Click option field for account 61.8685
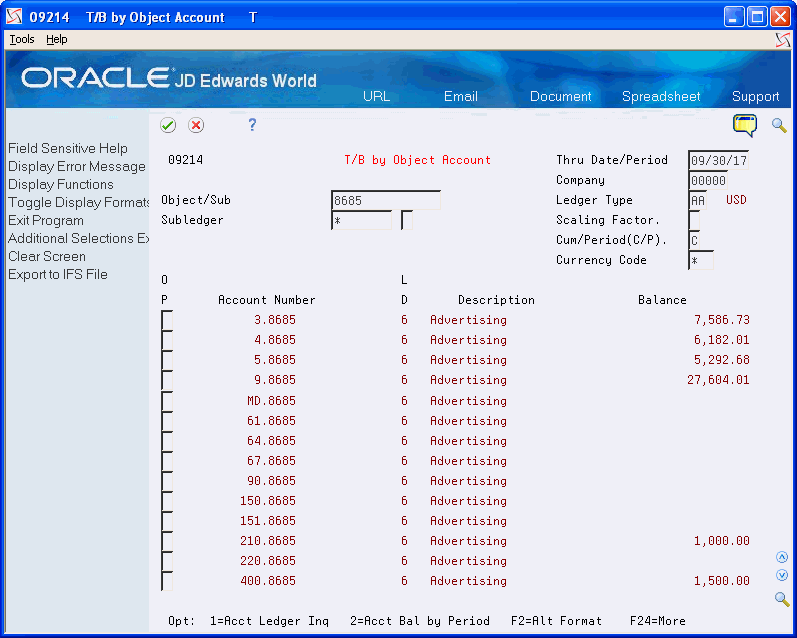The height and width of the screenshot is (638, 797). click(167, 420)
